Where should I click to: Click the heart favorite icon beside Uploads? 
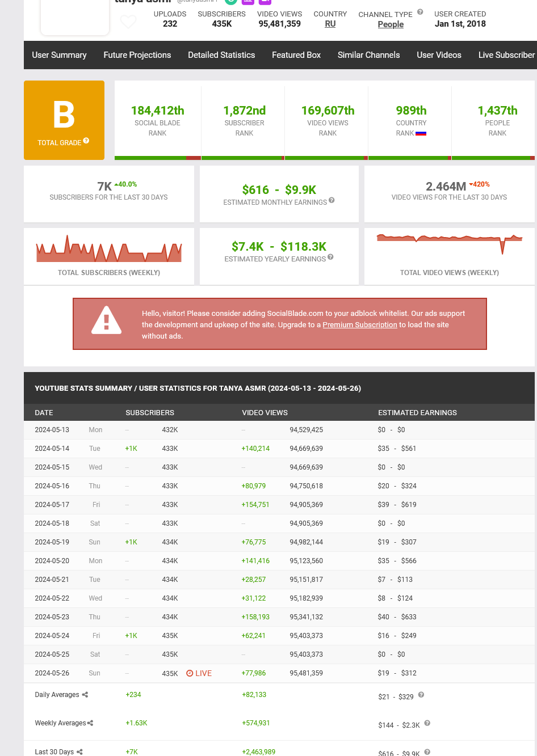(128, 22)
